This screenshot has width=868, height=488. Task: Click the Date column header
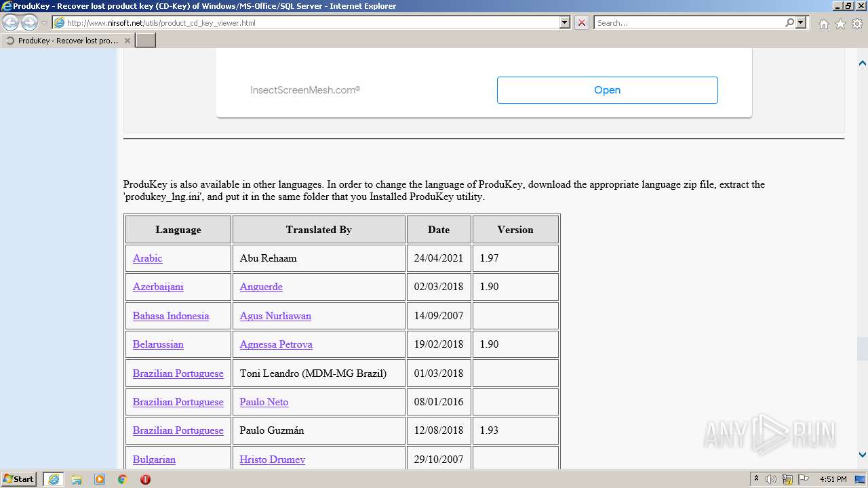pos(439,230)
